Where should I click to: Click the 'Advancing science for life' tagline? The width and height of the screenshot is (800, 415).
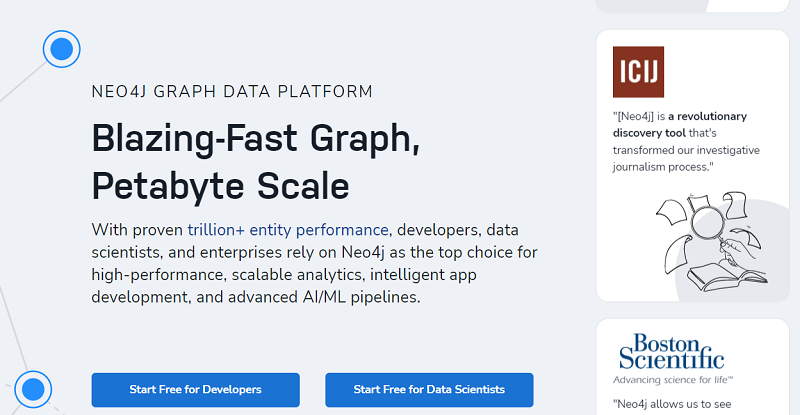coord(674,380)
